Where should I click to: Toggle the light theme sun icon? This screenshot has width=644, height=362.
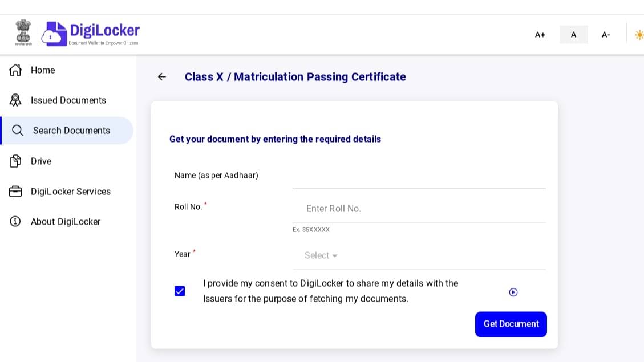click(639, 35)
